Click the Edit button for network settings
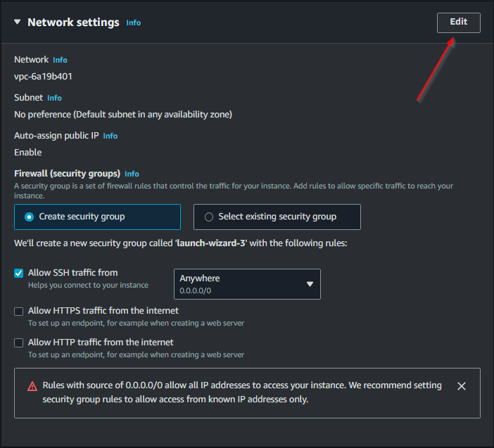This screenshot has width=494, height=448. [458, 22]
